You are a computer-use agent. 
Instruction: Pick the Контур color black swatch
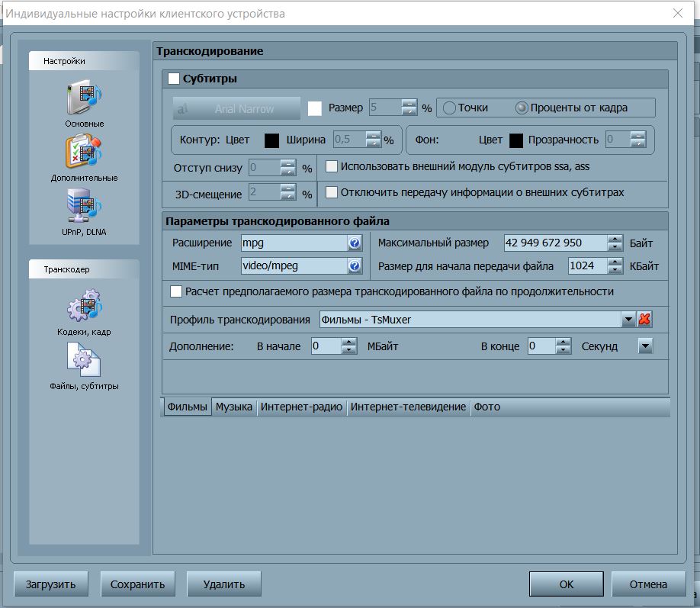tap(271, 140)
